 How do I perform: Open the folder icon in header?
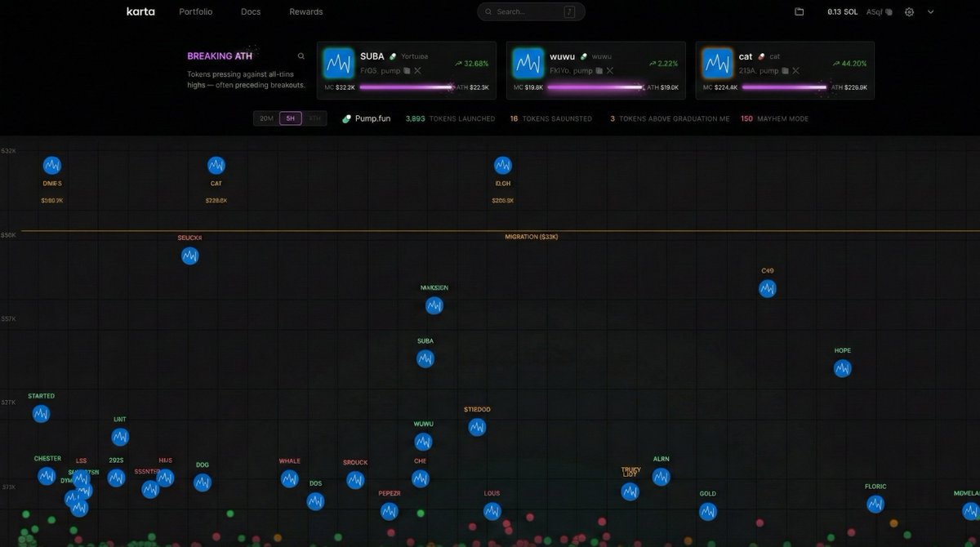point(800,11)
